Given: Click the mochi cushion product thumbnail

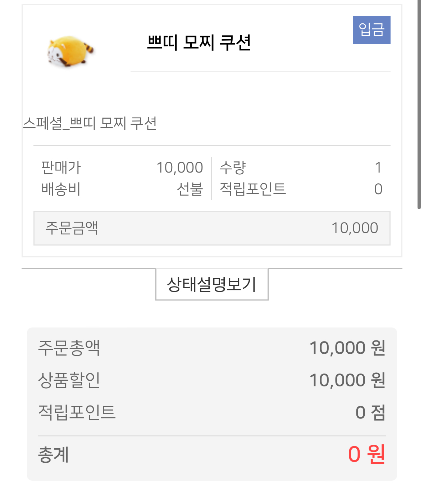Looking at the screenshot, I should point(70,51).
